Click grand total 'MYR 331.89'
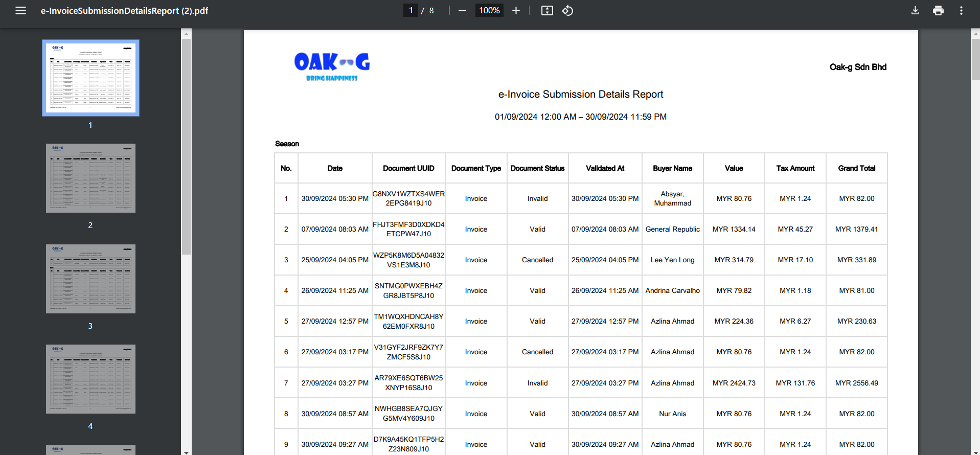Image resolution: width=980 pixels, height=455 pixels. coord(857,260)
